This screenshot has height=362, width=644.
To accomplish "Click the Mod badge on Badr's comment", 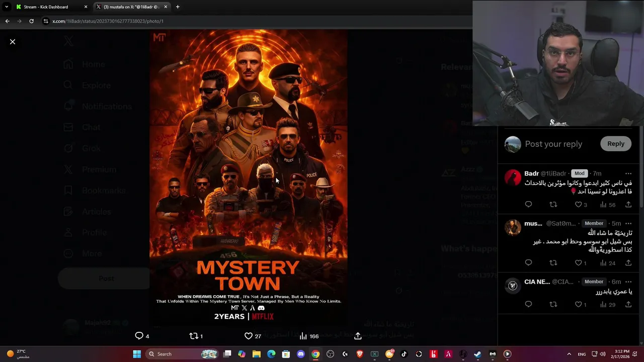I will [x=579, y=173].
